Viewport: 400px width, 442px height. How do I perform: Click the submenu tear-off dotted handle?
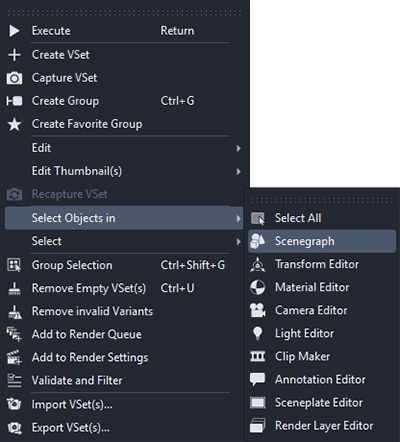click(x=322, y=200)
